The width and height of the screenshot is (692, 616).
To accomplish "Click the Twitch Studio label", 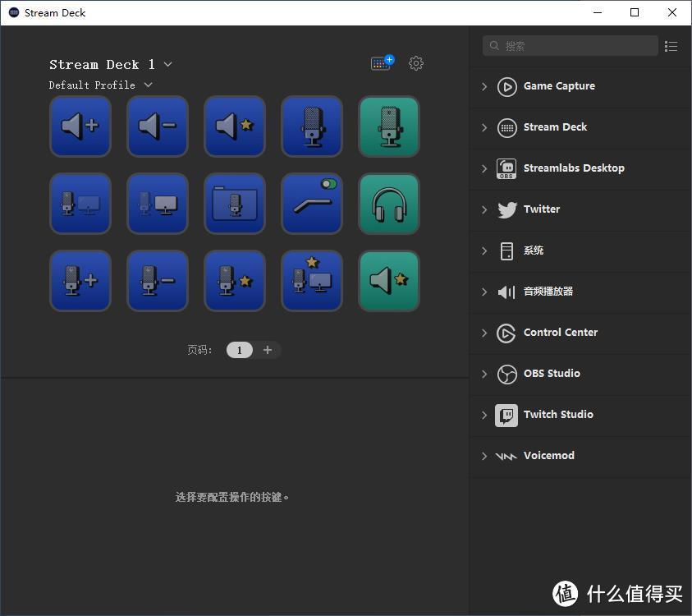I will click(x=558, y=415).
